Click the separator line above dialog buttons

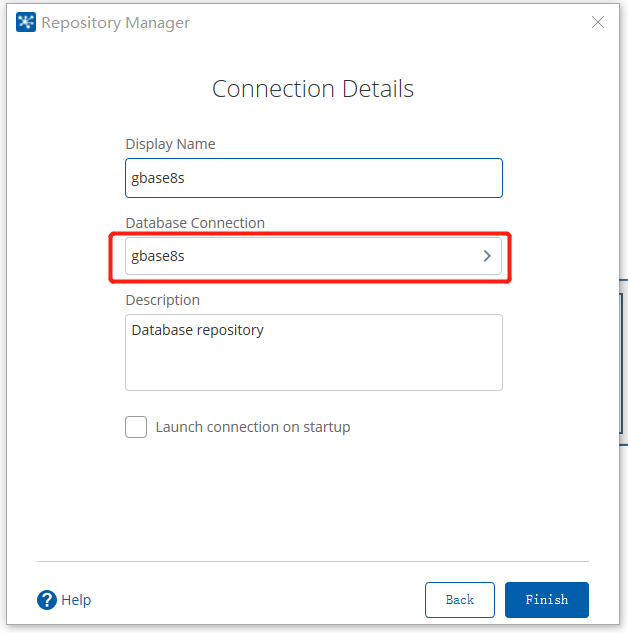pyautogui.click(x=313, y=561)
